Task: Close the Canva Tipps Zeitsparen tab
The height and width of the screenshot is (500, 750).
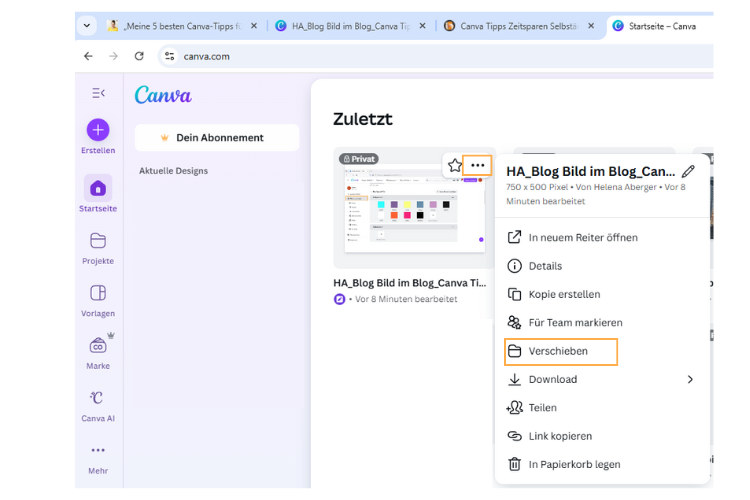Action: pos(591,26)
